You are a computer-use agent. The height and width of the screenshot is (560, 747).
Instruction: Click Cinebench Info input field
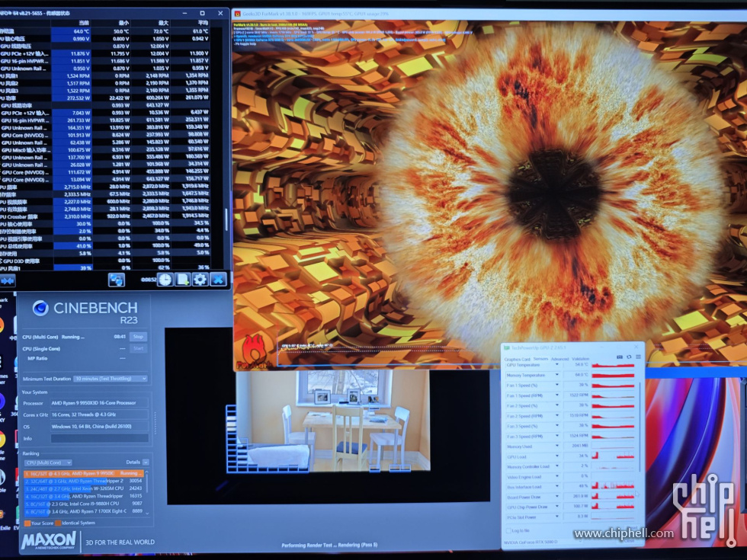(x=99, y=438)
